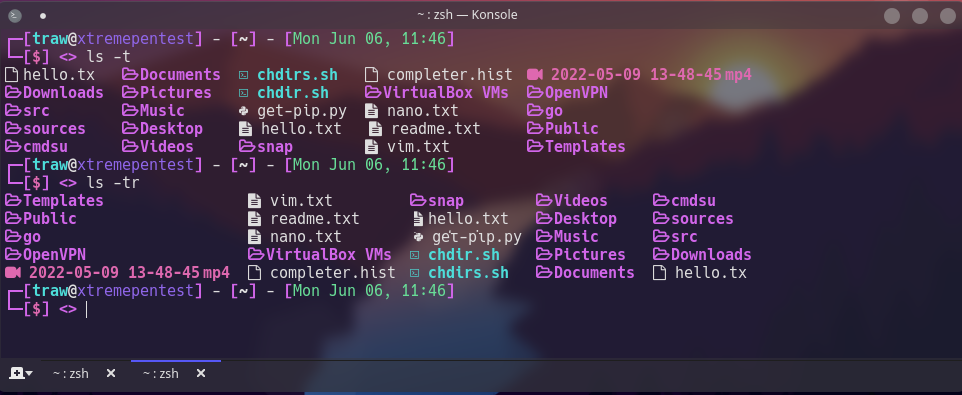962x395 pixels.
Task: Select 'Public' name in ls -tr output
Action: click(x=50, y=218)
